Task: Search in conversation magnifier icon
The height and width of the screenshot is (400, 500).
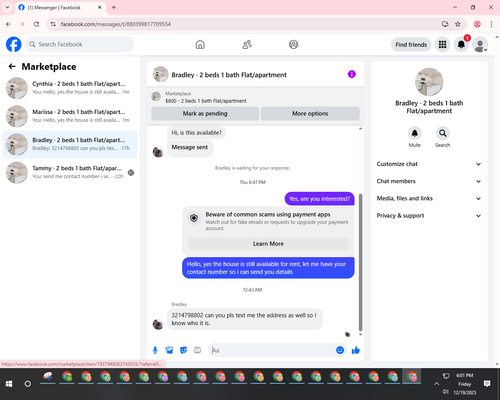Action: tap(442, 133)
